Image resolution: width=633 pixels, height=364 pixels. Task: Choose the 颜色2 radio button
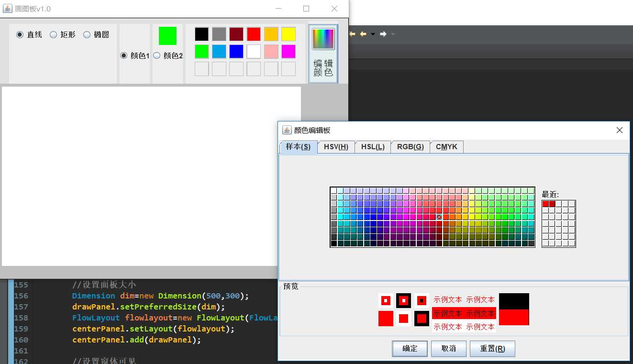coord(168,56)
